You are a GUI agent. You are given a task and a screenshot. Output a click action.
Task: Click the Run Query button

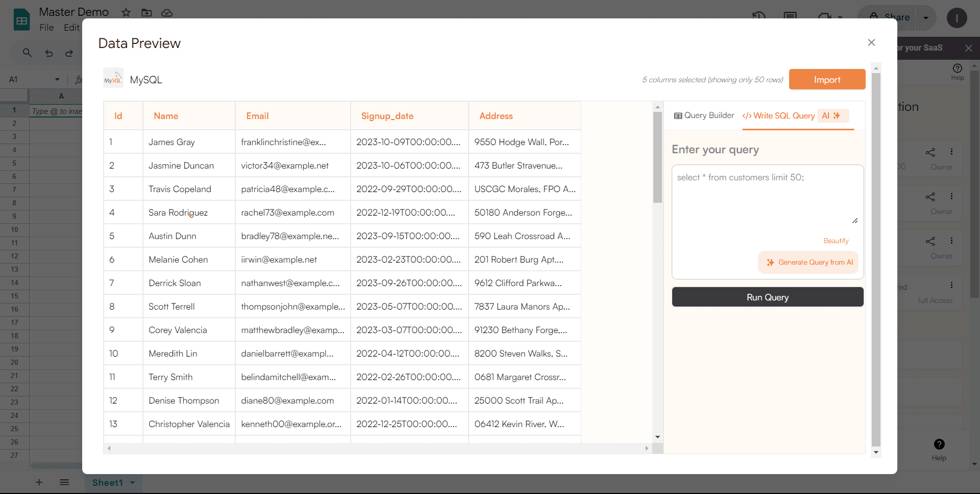[x=767, y=297]
